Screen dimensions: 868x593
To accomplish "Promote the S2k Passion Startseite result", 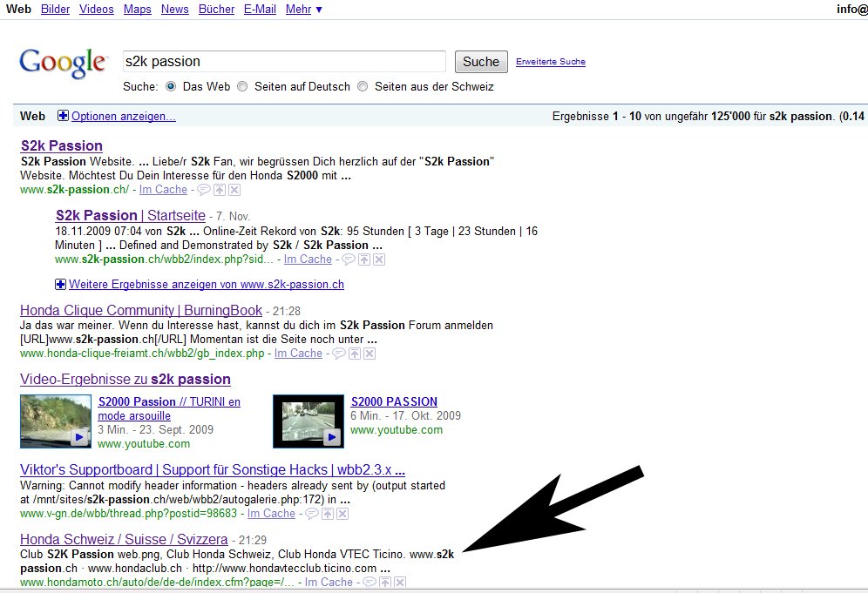I will click(x=364, y=259).
